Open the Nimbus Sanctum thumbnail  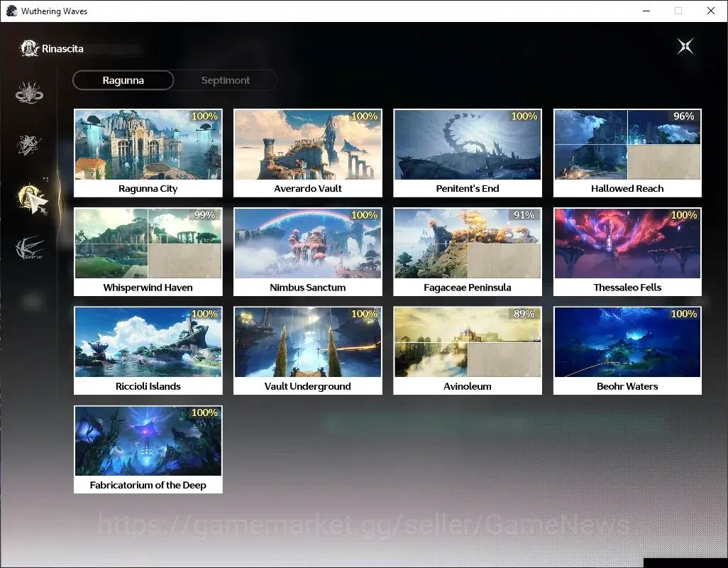(308, 244)
